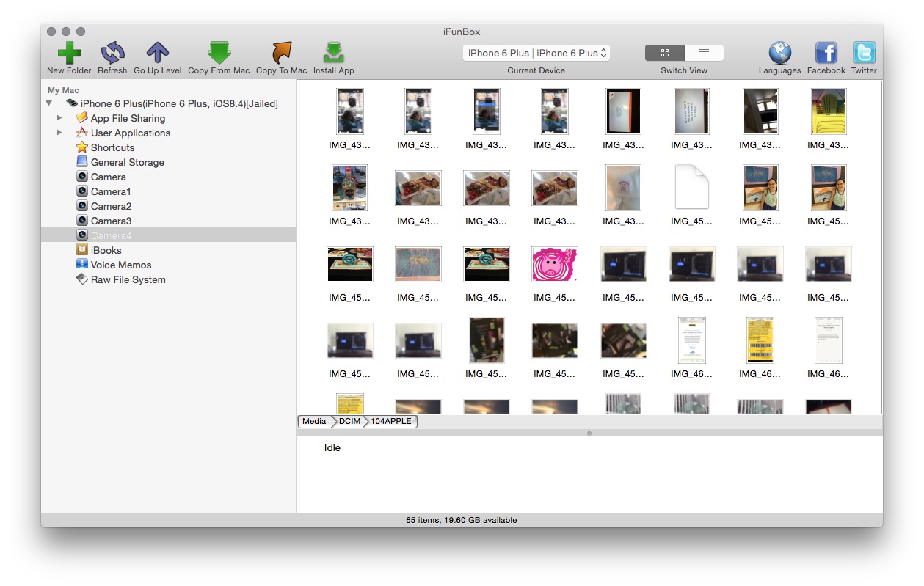Switch to list view
Screen dimensions: 924x586
tap(704, 53)
